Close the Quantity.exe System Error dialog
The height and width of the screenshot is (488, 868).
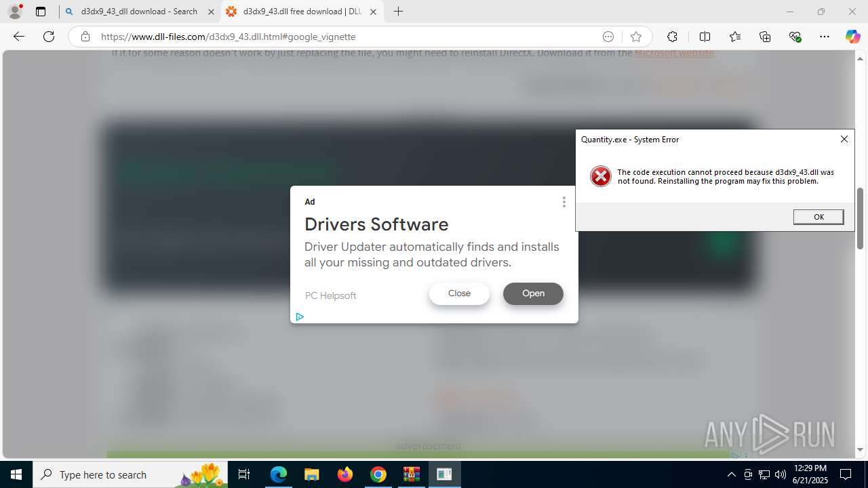[x=844, y=139]
